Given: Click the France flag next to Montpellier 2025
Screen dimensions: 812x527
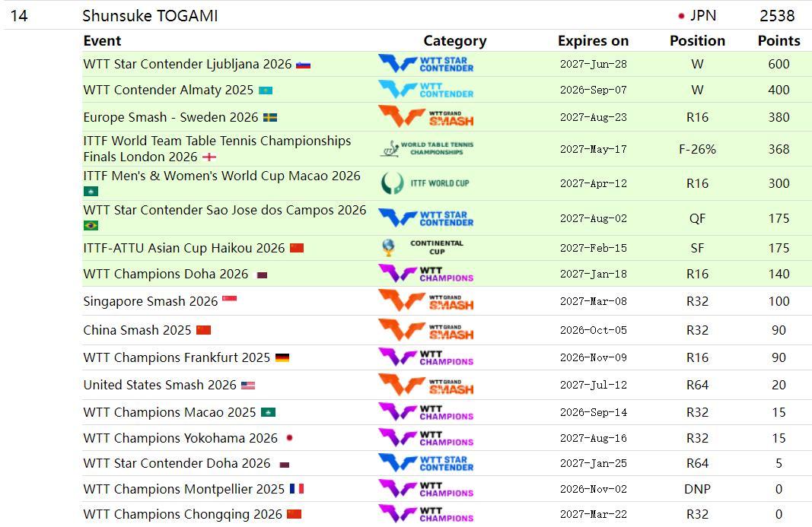Looking at the screenshot, I should click(x=297, y=489).
